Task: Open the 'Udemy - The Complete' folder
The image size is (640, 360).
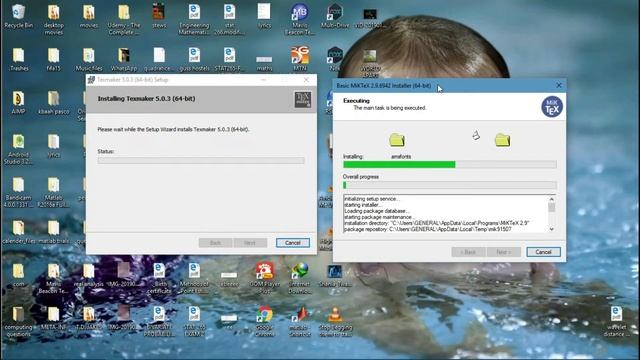Action: [124, 19]
